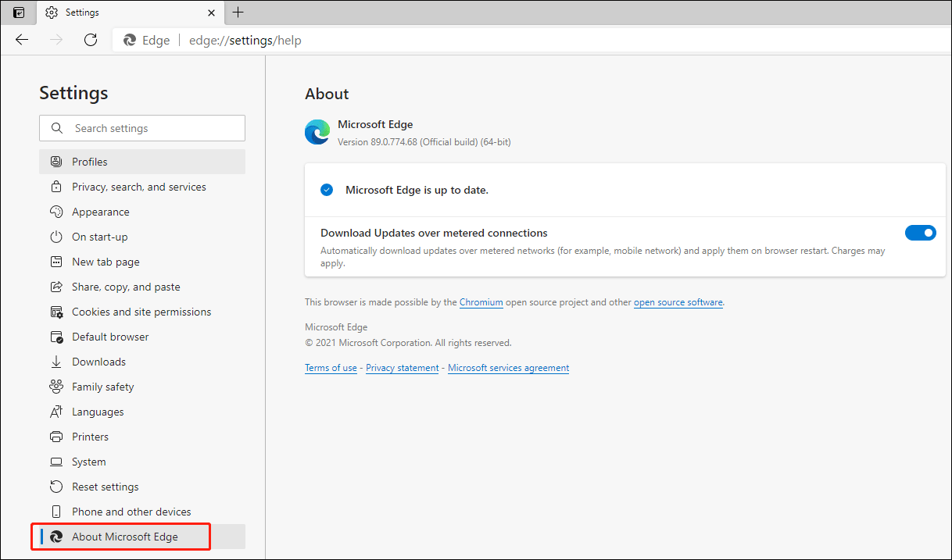This screenshot has width=952, height=560.
Task: Select the On start-up power icon
Action: coord(55,237)
